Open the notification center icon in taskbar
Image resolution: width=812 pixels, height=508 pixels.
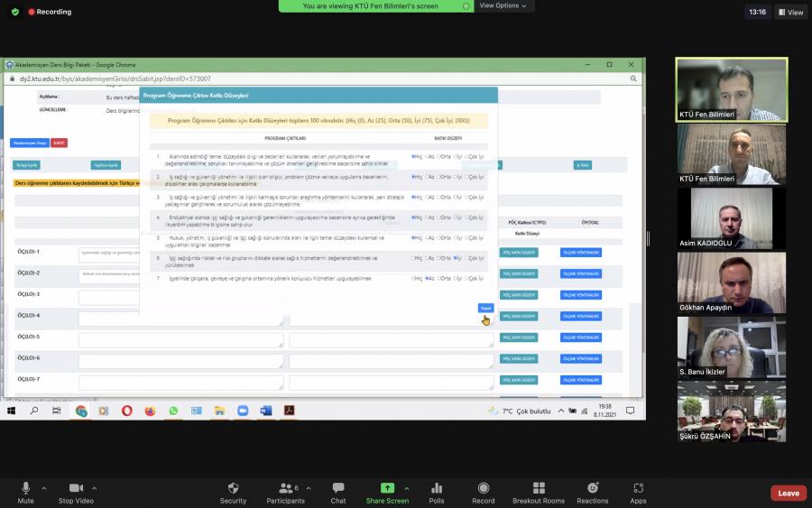coord(631,411)
